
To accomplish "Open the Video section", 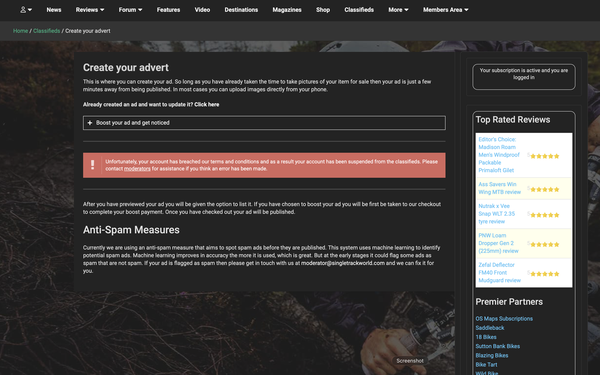I will [202, 10].
